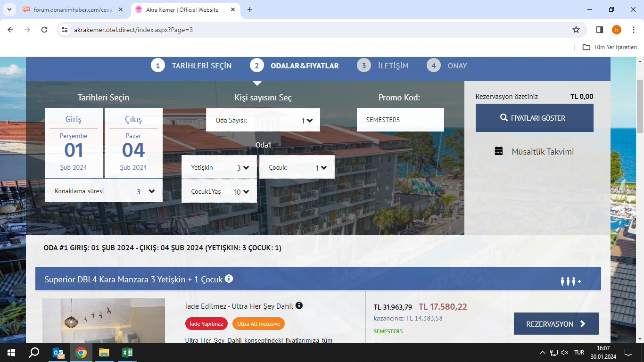This screenshot has width=644, height=362.
Task: Click the occupancy people icon in room header
Action: [x=570, y=281]
